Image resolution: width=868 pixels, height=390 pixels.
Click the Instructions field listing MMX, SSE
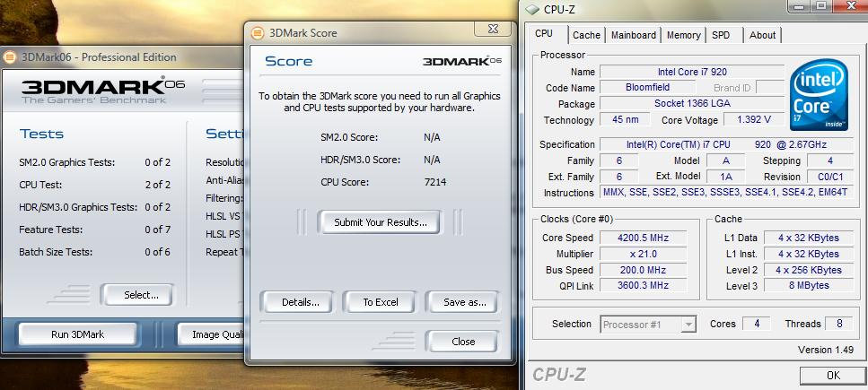(x=726, y=193)
